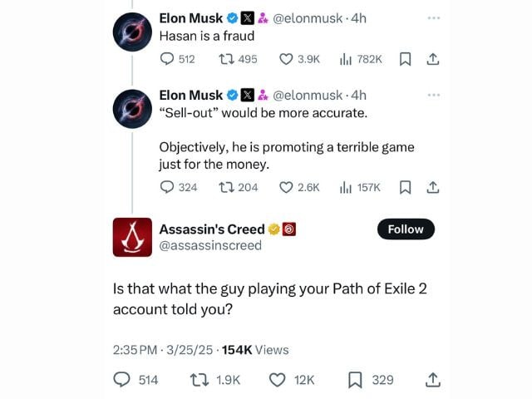Repost the Assassin's Creed tweet

(201, 380)
